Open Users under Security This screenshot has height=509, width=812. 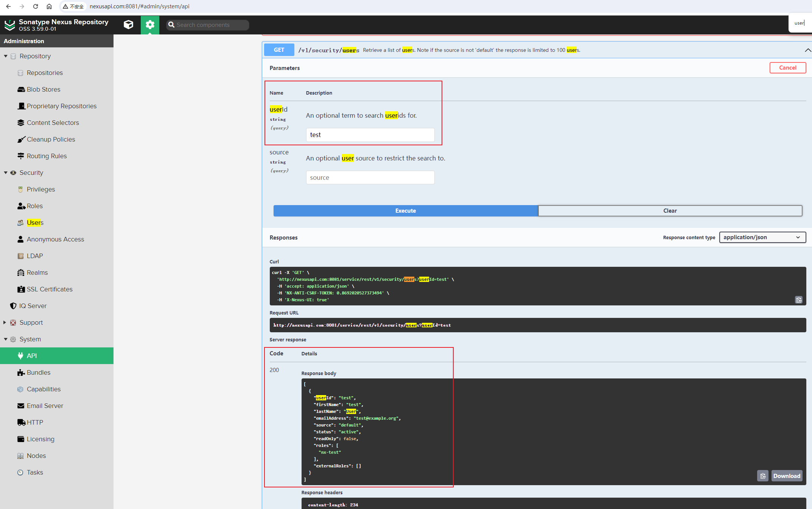point(35,223)
